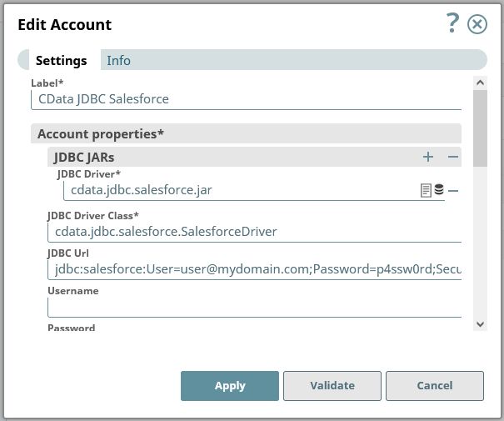Click the Apply button
The height and width of the screenshot is (421, 504).
tap(230, 386)
